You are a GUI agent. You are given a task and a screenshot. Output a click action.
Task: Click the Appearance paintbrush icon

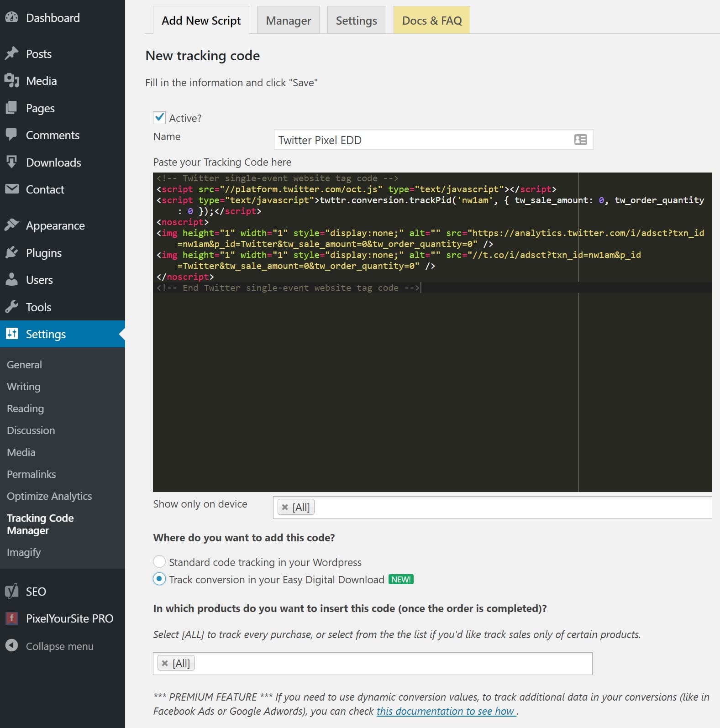click(12, 225)
